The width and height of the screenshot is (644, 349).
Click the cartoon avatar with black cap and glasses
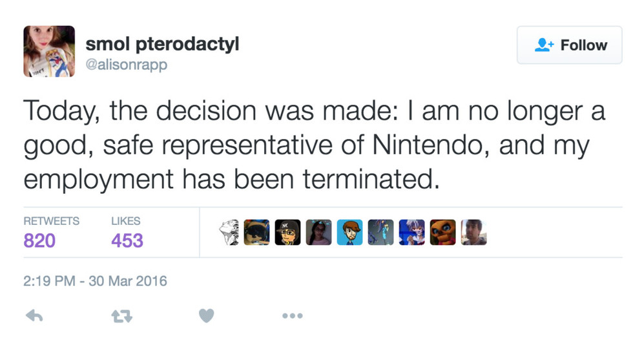click(287, 233)
